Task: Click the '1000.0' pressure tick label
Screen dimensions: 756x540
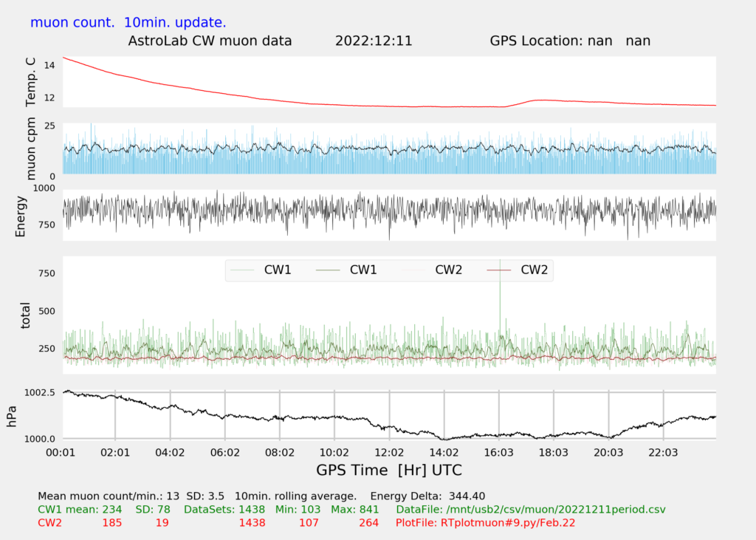Action: pyautogui.click(x=40, y=439)
